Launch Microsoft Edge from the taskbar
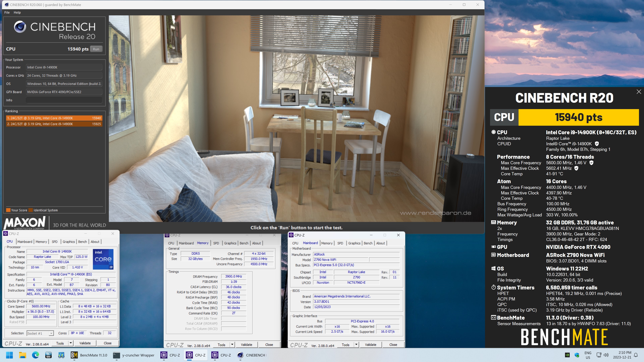Image resolution: width=644 pixels, height=362 pixels. (x=36, y=355)
